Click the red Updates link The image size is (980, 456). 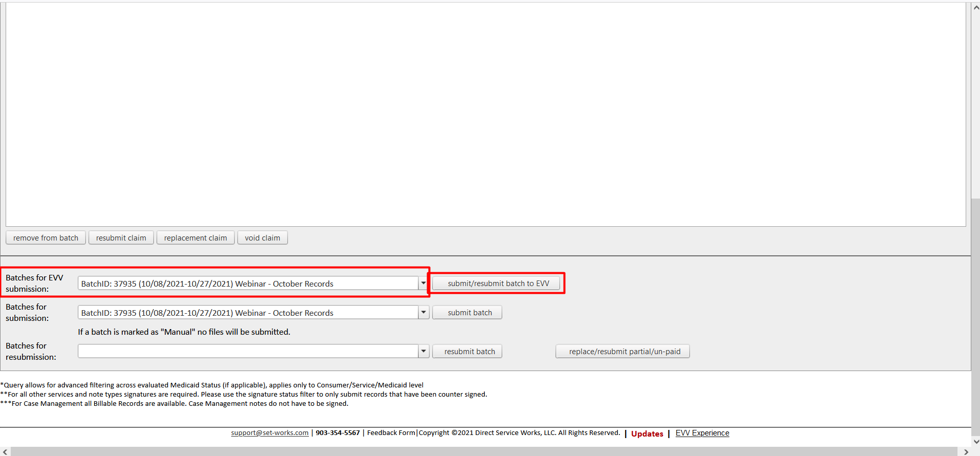[x=647, y=433]
